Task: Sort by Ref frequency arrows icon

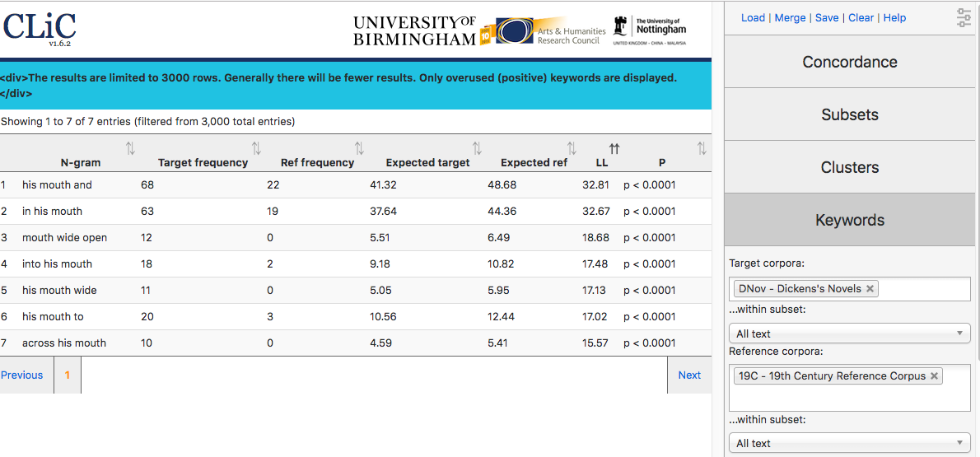Action: coord(359,149)
